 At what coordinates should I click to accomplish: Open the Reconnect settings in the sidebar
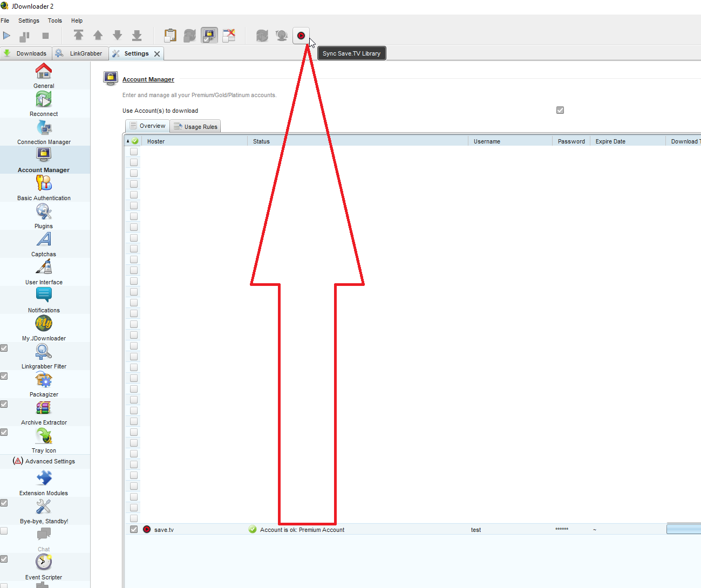(44, 104)
